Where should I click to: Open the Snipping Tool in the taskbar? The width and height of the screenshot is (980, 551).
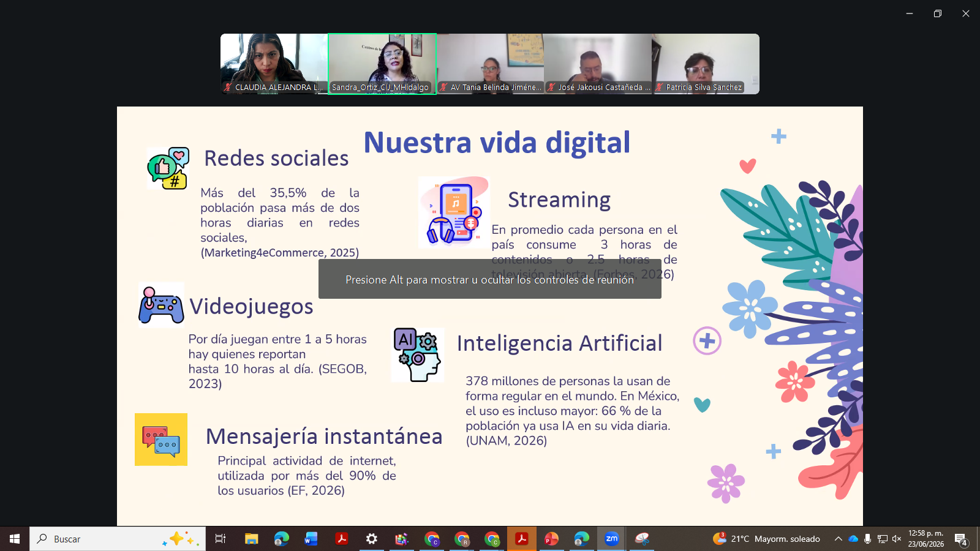click(x=642, y=539)
